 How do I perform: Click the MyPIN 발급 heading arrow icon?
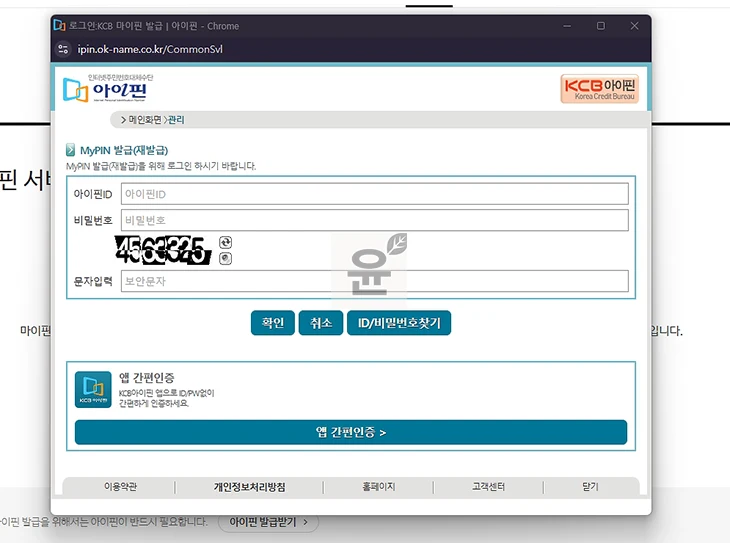(71, 150)
